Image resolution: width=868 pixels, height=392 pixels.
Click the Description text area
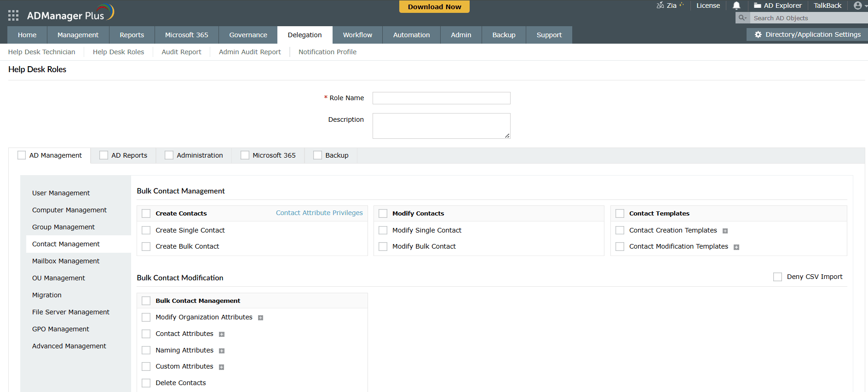click(x=441, y=126)
